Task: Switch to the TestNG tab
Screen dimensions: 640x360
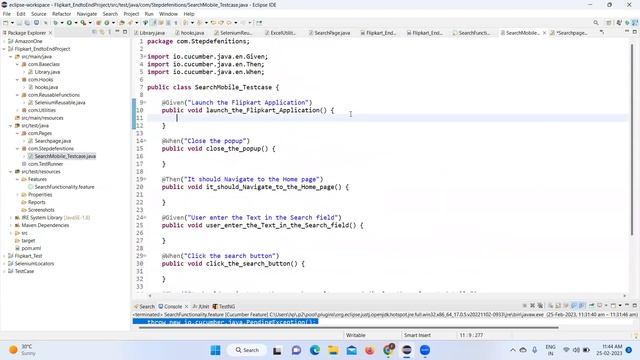Action: point(224,306)
